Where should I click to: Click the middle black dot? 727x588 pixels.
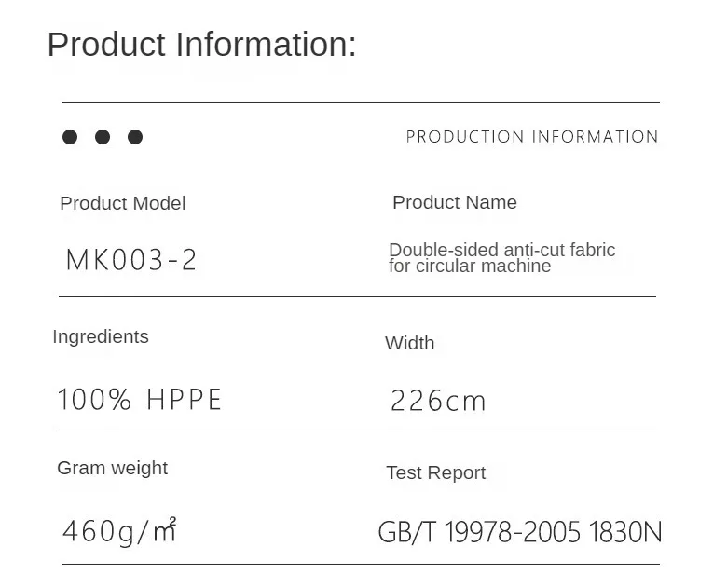[103, 137]
